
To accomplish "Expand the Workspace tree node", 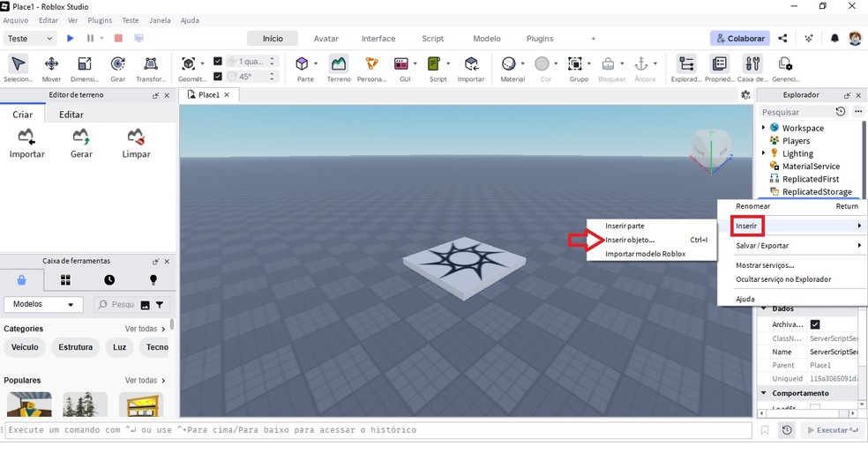I will point(763,128).
